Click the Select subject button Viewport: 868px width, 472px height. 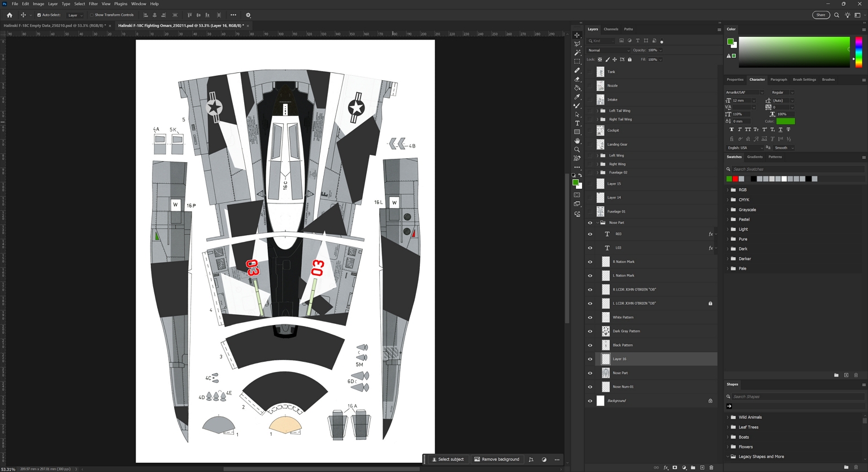448,460
